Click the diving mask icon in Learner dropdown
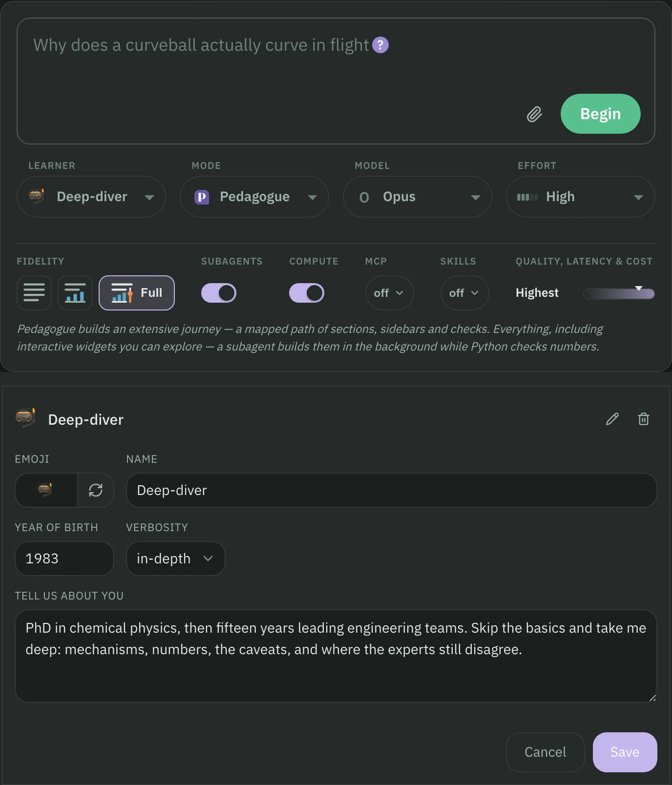Viewport: 672px width, 785px height. coord(37,196)
